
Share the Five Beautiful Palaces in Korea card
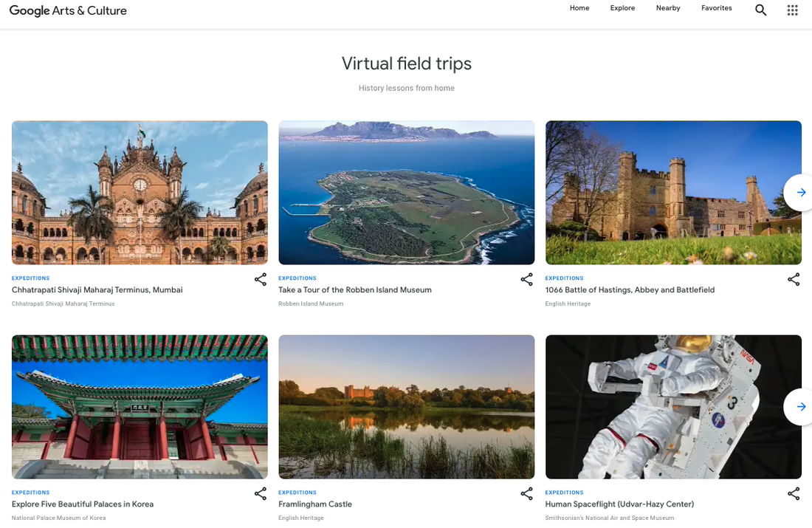(261, 494)
